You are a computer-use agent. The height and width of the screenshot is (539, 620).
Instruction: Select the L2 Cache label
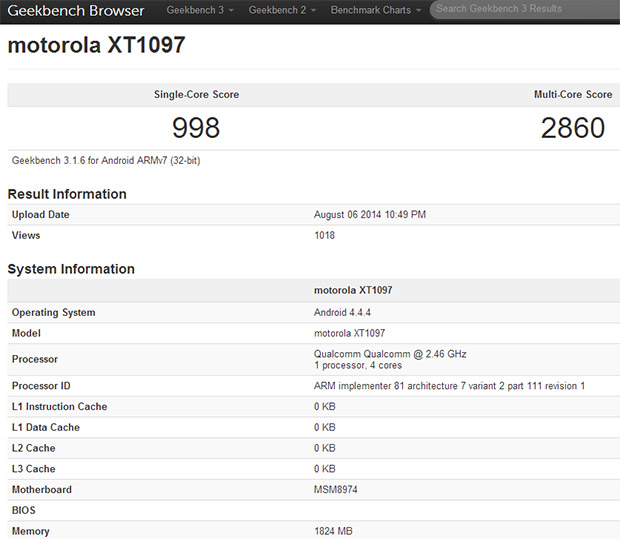pos(34,448)
